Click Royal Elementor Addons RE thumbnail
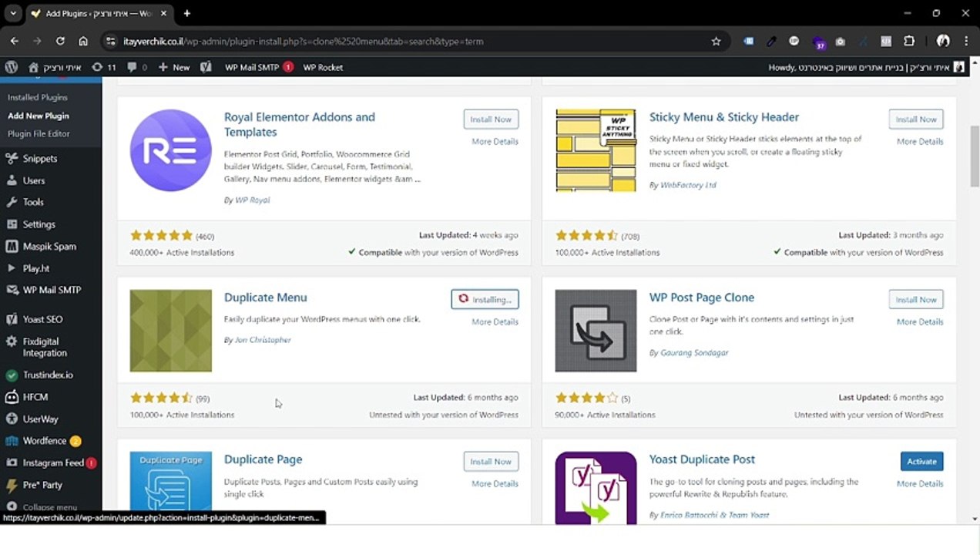Screen dimensions: 980x555 point(170,150)
